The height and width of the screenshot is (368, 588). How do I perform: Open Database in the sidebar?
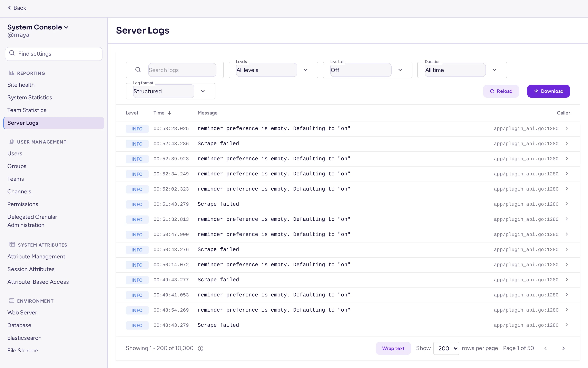click(x=19, y=325)
